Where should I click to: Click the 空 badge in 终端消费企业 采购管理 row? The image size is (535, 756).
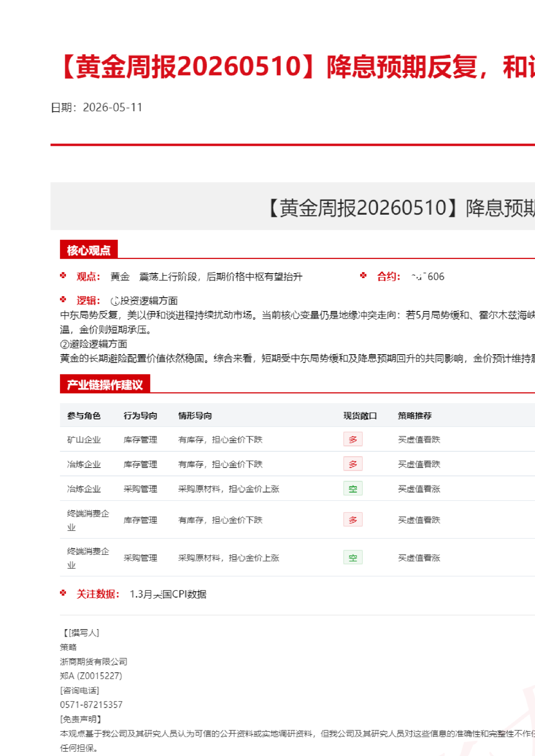tap(353, 558)
